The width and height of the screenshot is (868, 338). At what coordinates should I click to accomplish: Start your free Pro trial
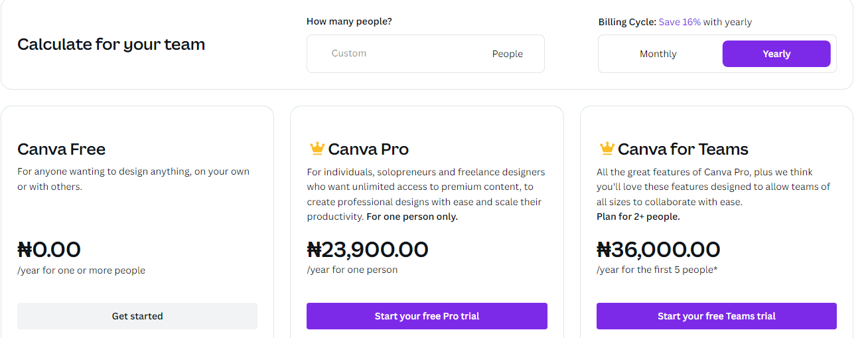427,316
